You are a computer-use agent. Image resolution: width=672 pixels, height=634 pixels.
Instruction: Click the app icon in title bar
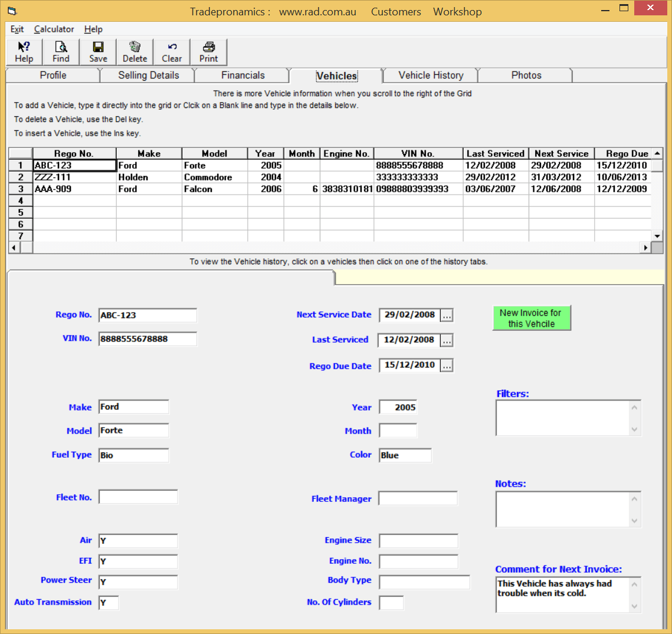click(x=12, y=11)
